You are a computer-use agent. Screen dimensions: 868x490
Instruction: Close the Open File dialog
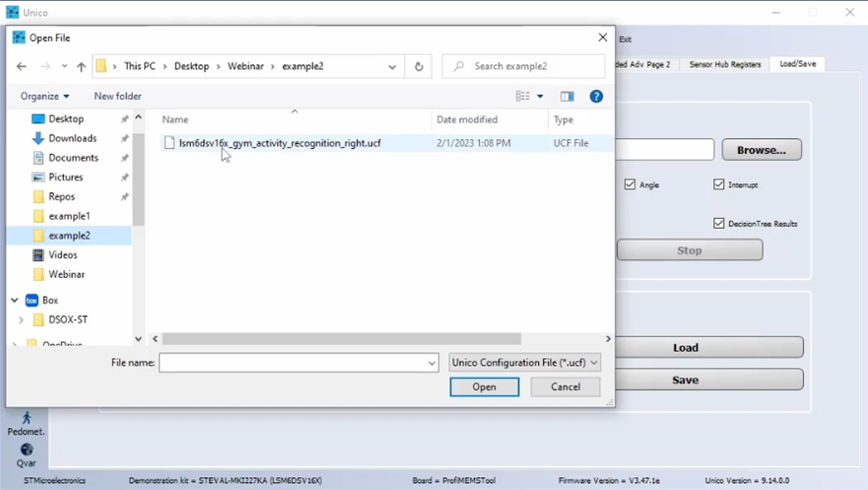coord(603,37)
